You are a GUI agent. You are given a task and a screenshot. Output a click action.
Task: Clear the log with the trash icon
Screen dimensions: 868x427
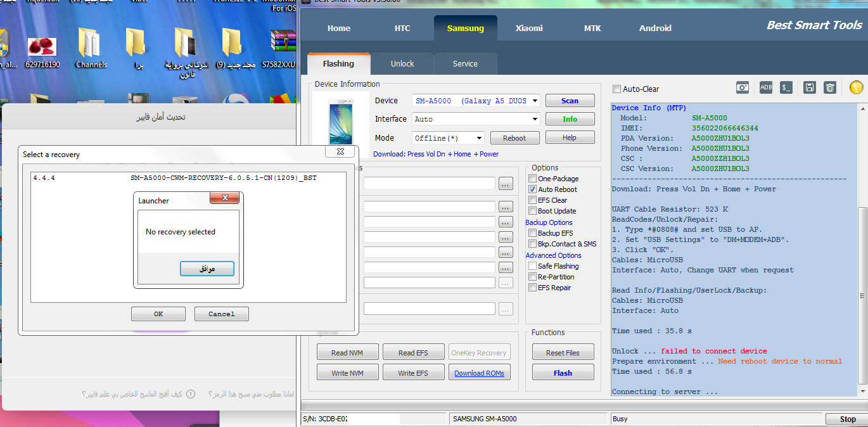[x=829, y=88]
